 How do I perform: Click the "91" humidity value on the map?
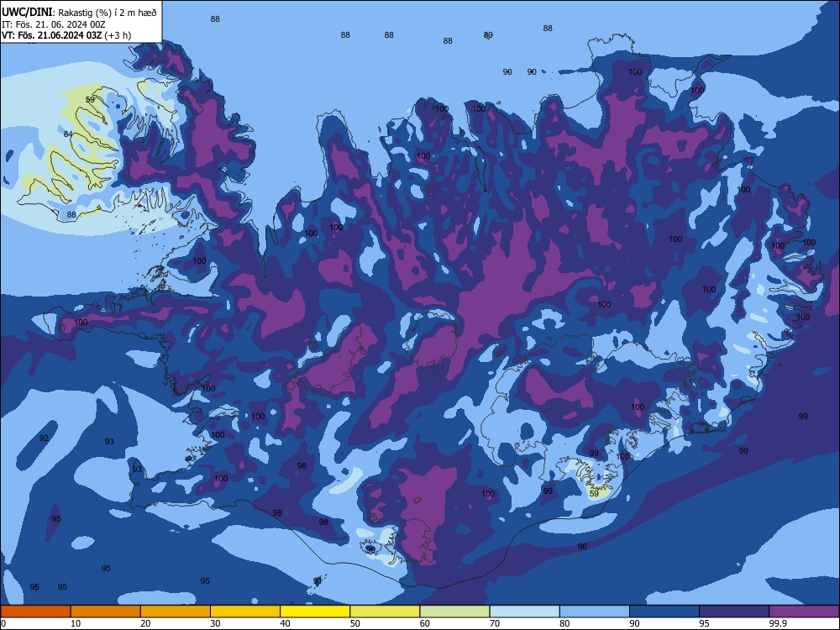coord(318,580)
